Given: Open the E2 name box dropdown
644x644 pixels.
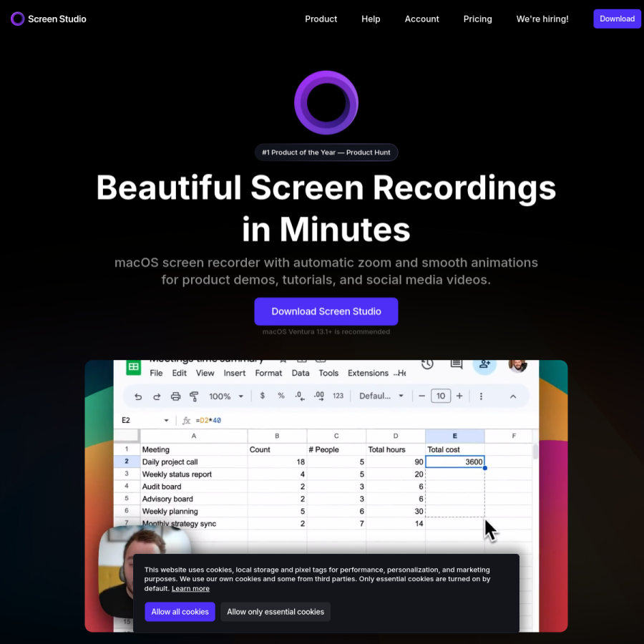Looking at the screenshot, I should pos(166,421).
